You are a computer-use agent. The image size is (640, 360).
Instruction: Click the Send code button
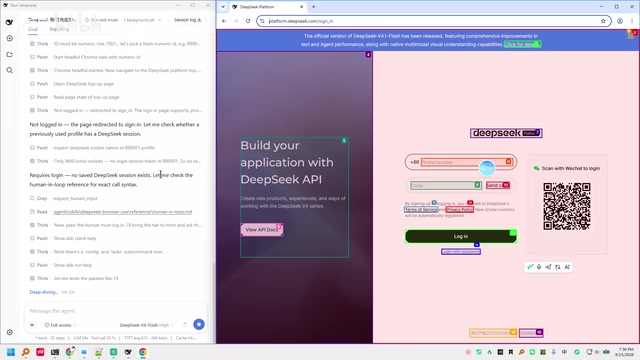[498, 185]
